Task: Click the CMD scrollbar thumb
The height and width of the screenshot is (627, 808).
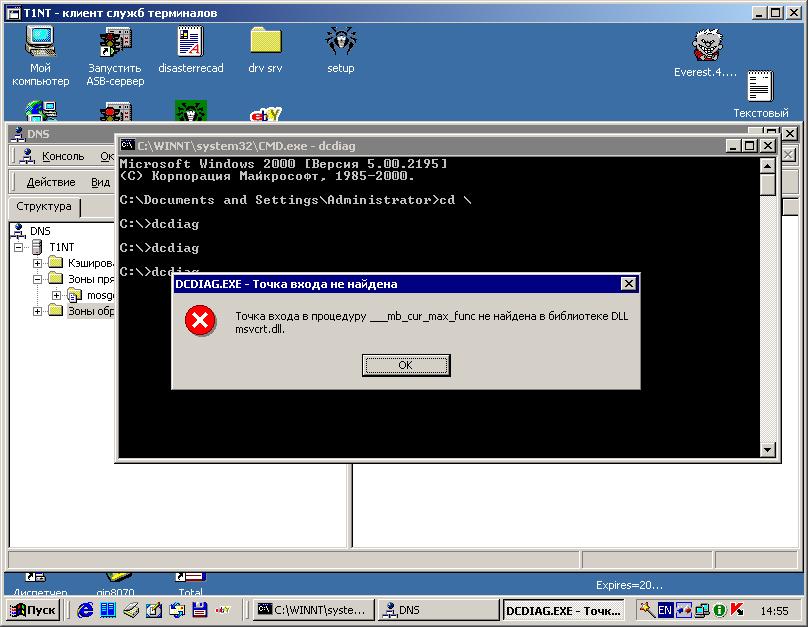Action: [x=767, y=184]
